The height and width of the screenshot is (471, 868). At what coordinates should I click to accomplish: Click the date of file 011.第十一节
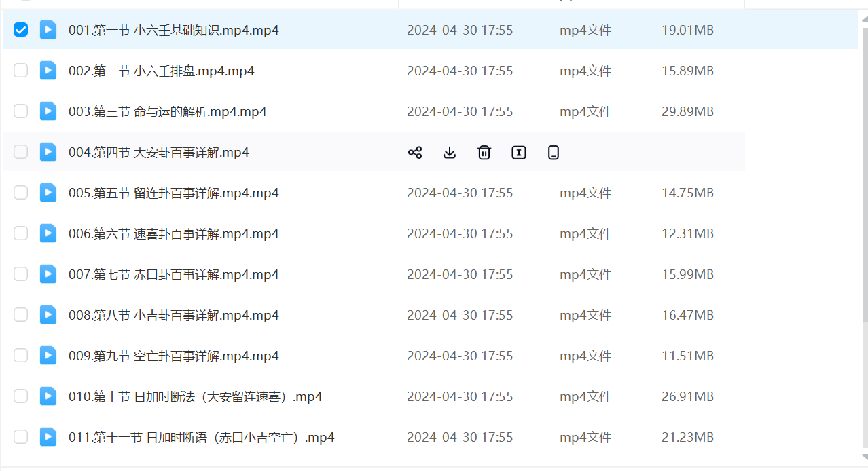tap(460, 438)
